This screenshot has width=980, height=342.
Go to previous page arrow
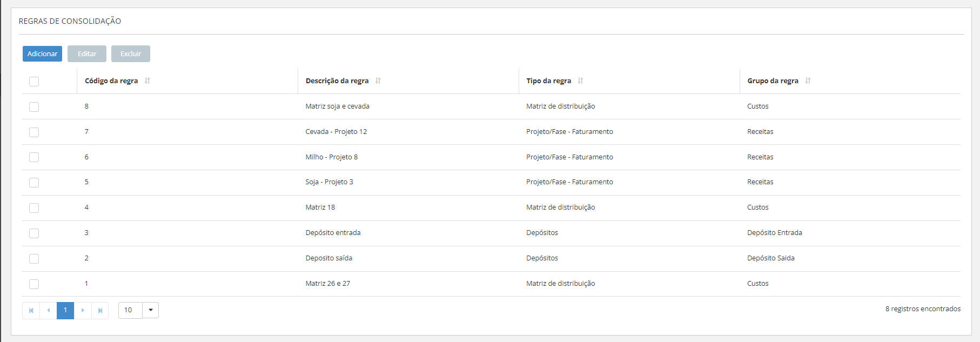click(x=48, y=310)
